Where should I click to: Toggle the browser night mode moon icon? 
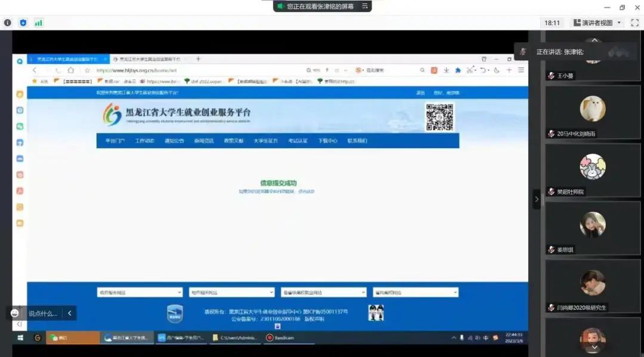(x=497, y=70)
